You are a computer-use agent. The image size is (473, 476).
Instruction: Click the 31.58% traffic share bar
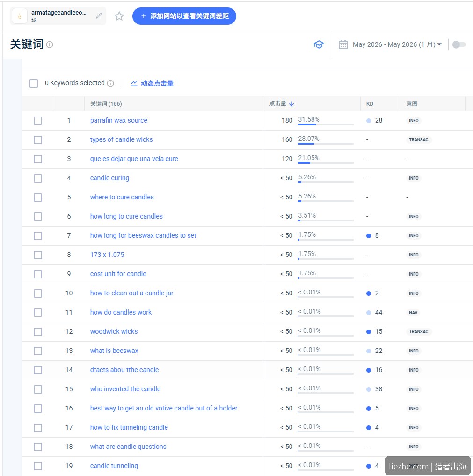click(x=326, y=124)
